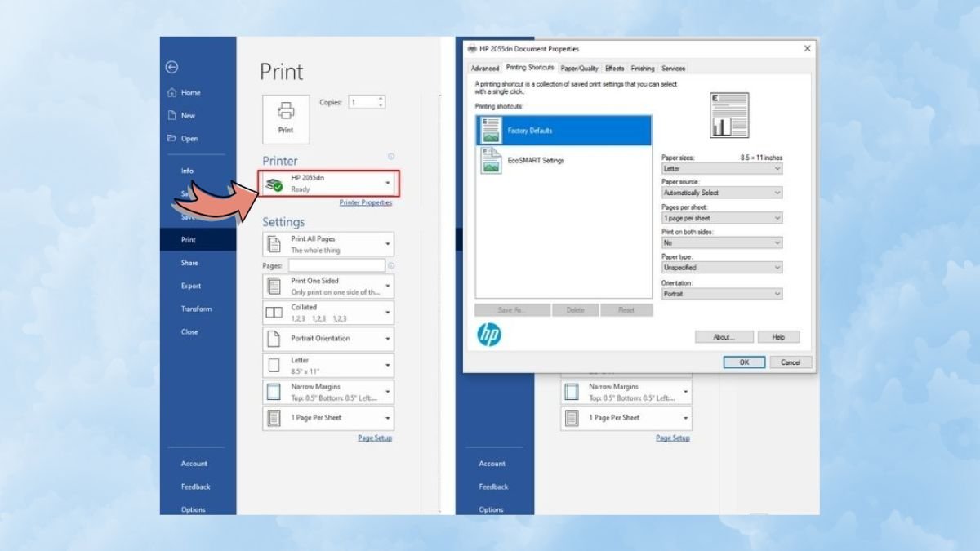Click the info icon beside Pages field
This screenshot has width=980, height=551.
391,265
